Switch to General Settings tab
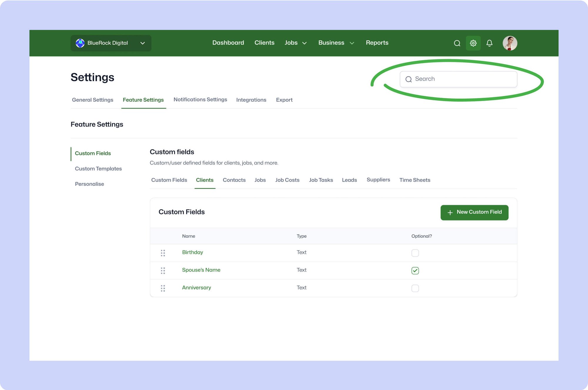The image size is (588, 390). click(93, 100)
